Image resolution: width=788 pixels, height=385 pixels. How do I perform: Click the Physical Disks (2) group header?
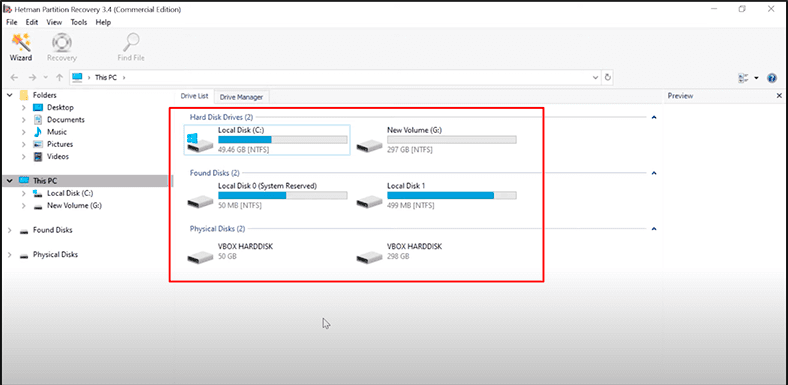(217, 229)
